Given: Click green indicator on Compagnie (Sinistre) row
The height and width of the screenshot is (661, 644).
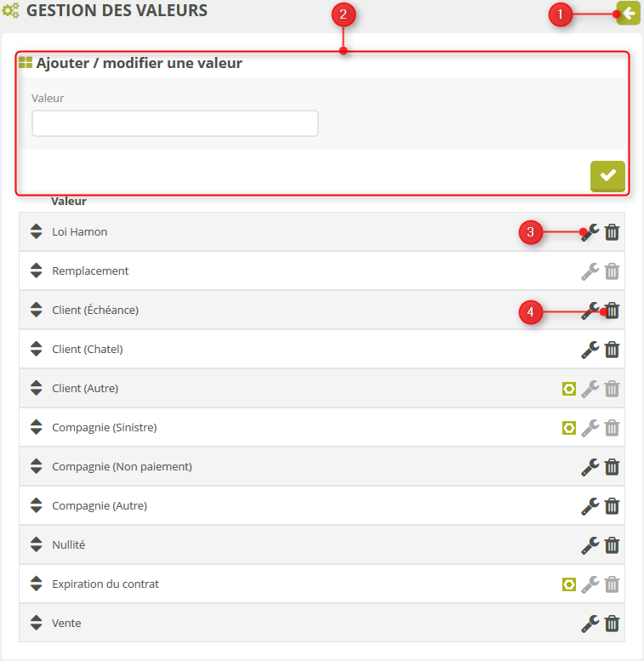Looking at the screenshot, I should (x=569, y=428).
